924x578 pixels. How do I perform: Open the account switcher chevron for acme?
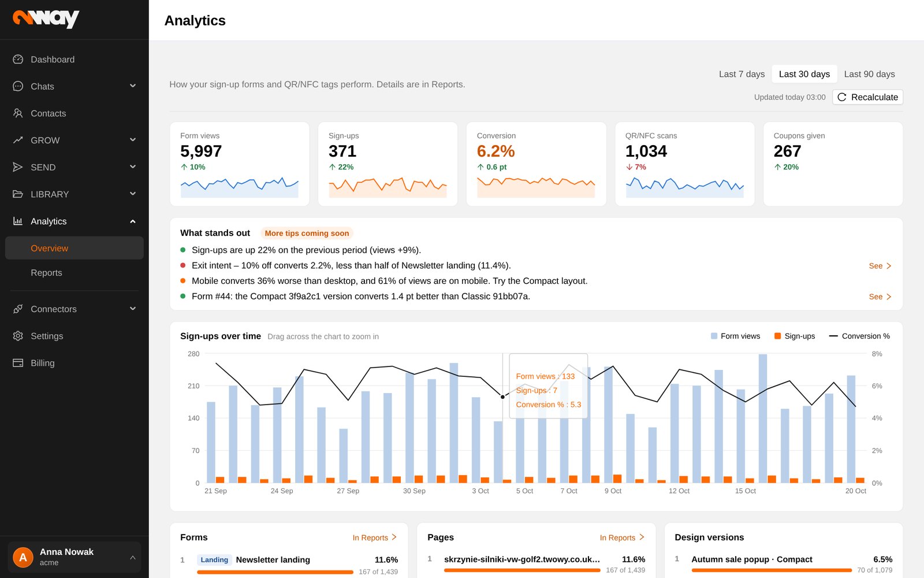[133, 557]
